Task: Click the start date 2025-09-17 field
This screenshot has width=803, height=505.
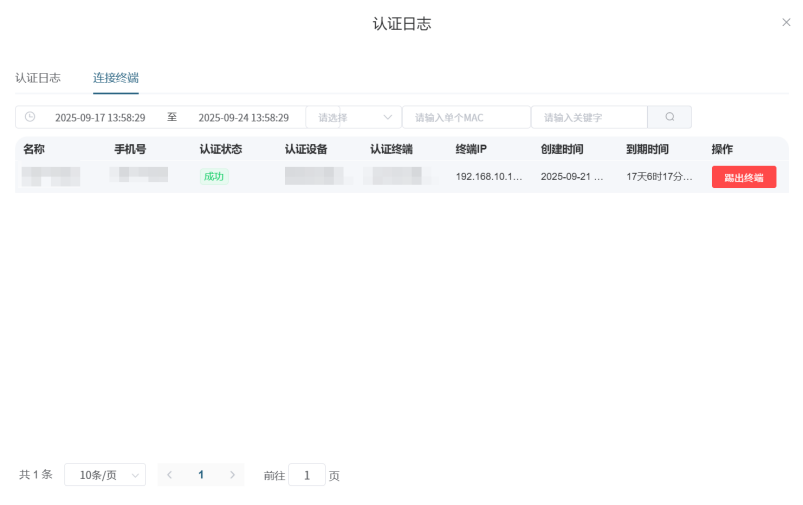Action: coord(100,117)
